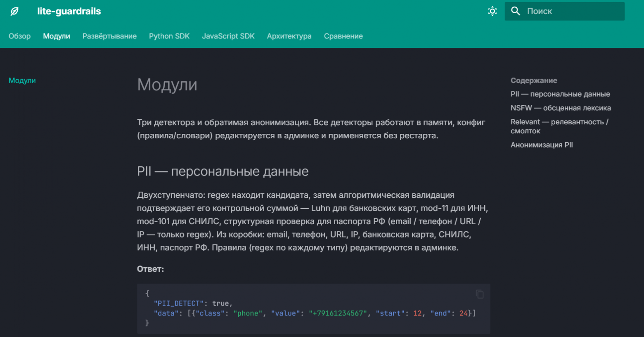Go to the Python SDK tab
The width and height of the screenshot is (644, 337).
pyautogui.click(x=169, y=36)
